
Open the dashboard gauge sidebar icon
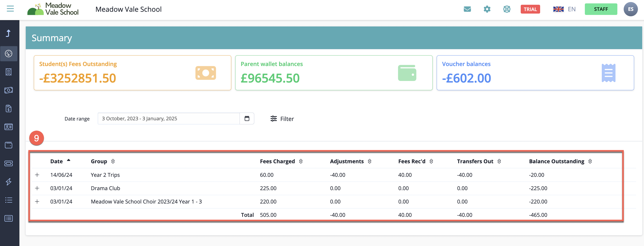click(9, 54)
